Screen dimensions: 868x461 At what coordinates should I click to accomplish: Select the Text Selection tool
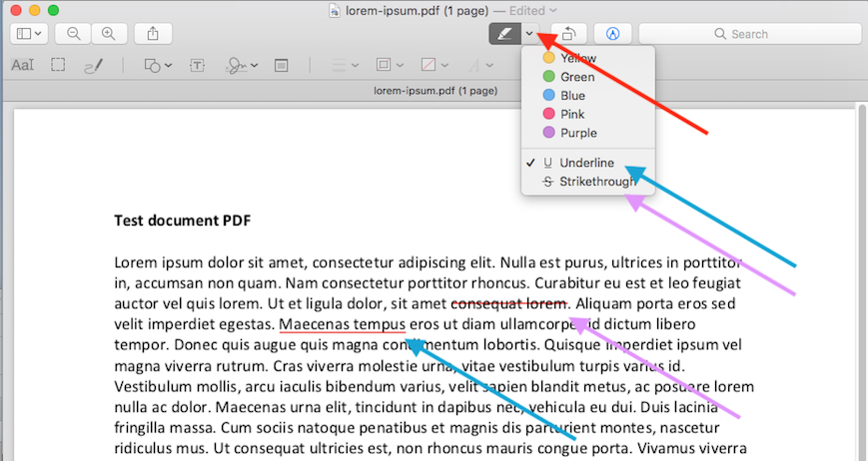click(x=23, y=65)
